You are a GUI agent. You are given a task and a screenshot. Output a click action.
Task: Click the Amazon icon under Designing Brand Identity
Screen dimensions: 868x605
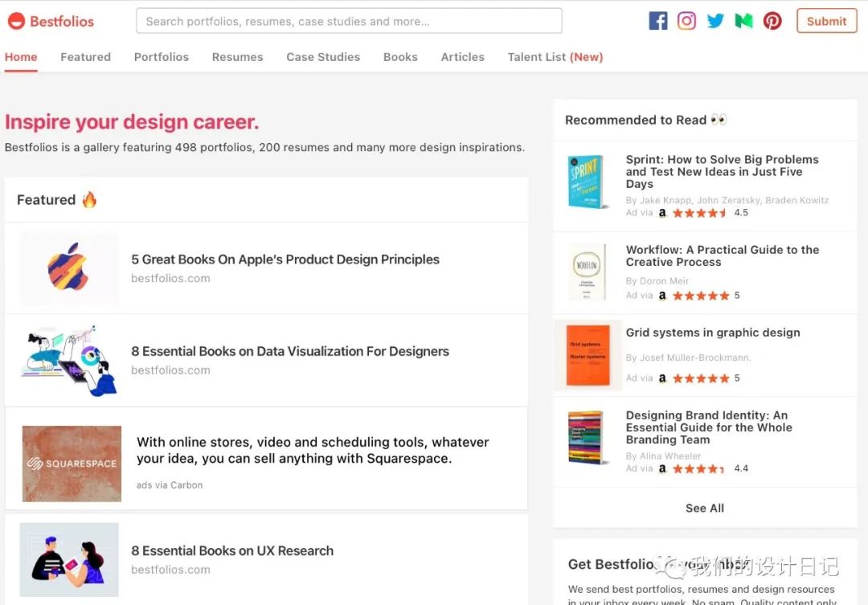click(x=662, y=468)
